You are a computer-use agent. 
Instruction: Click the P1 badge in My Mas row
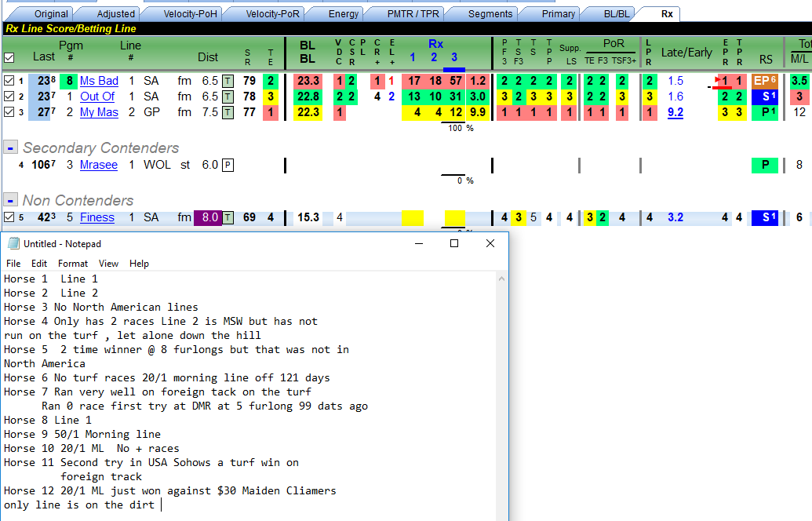765,112
